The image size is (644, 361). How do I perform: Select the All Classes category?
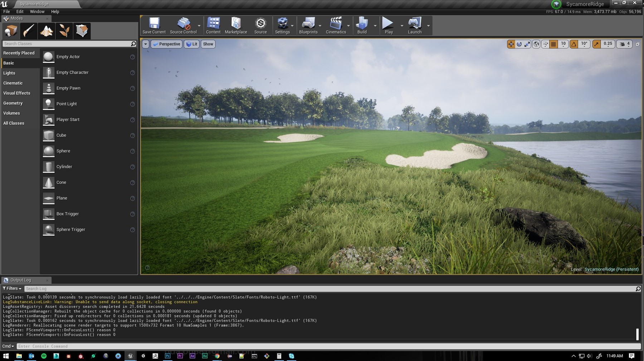click(20, 123)
